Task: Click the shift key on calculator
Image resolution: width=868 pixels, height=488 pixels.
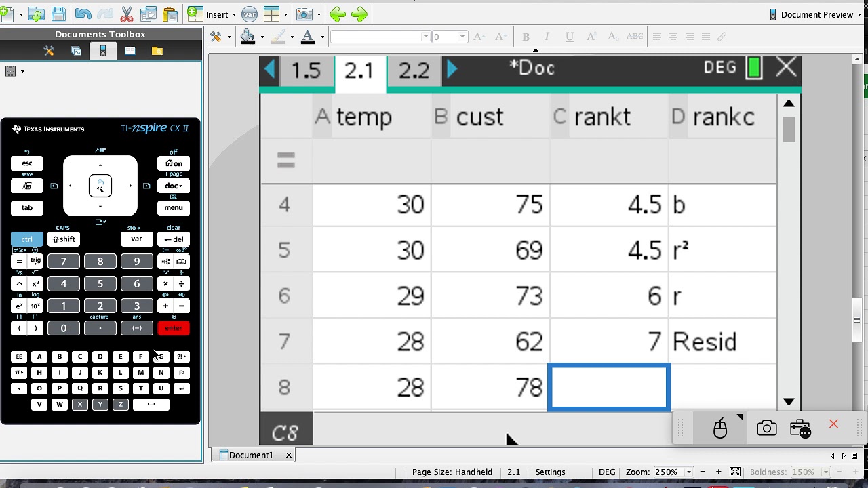Action: [x=64, y=239]
